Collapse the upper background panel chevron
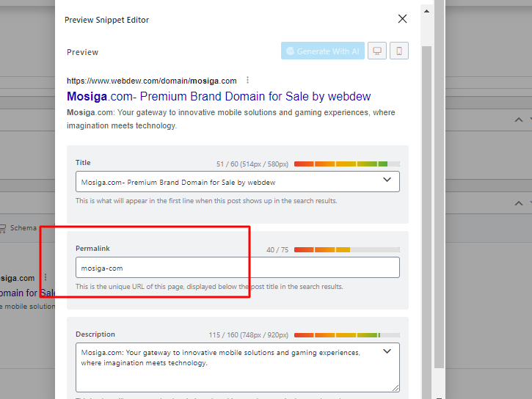Image resolution: width=532 pixels, height=399 pixels. click(x=519, y=120)
